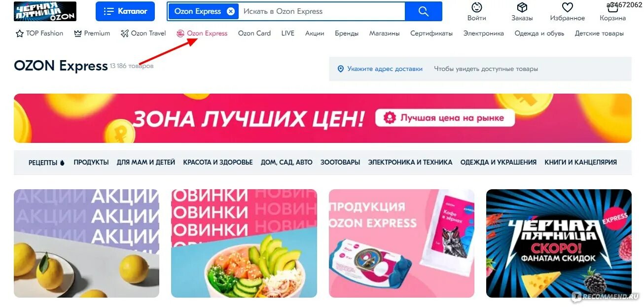Image resolution: width=644 pixels, height=307 pixels.
Task: Open the Заказы orders box icon
Action: [x=522, y=8]
